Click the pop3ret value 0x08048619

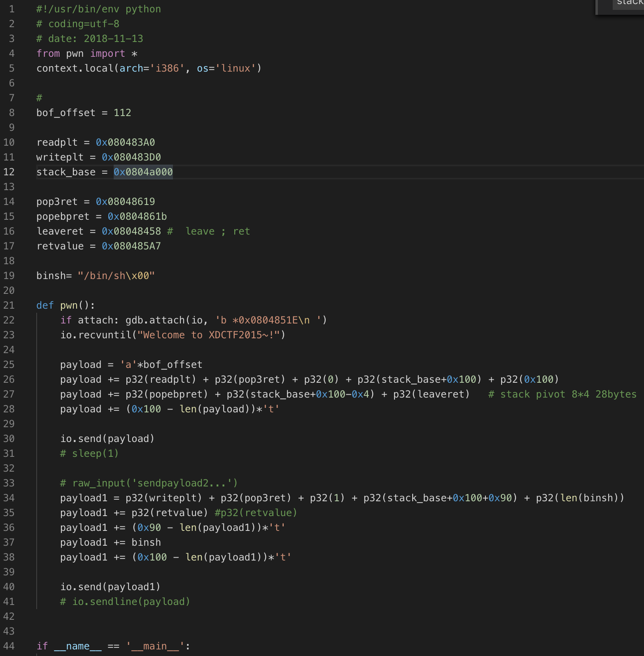point(126,202)
